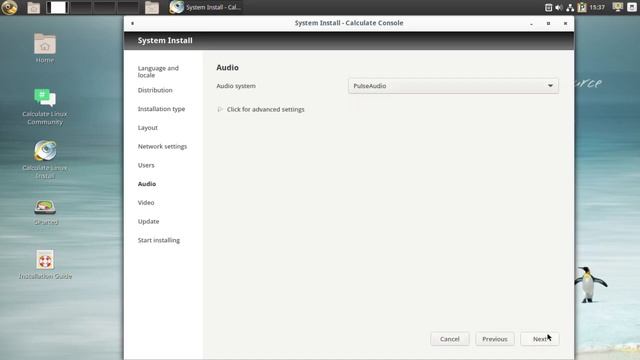Go to Users step
Screen dimensions: 640x360
pos(146,165)
